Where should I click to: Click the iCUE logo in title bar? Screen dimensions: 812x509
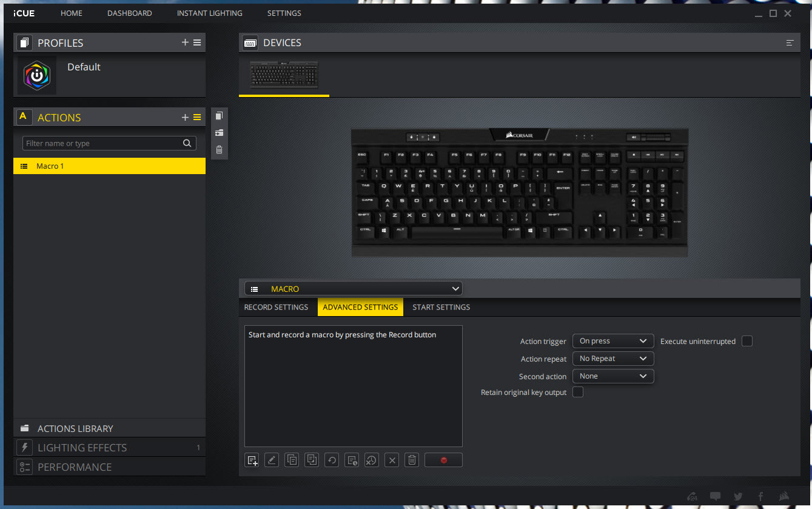pyautogui.click(x=24, y=13)
